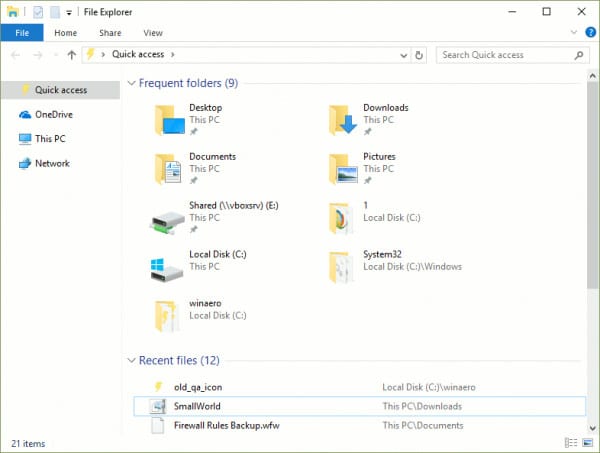Select the folder named 1 icon
Screen dimensions: 600x453
pyautogui.click(x=341, y=218)
